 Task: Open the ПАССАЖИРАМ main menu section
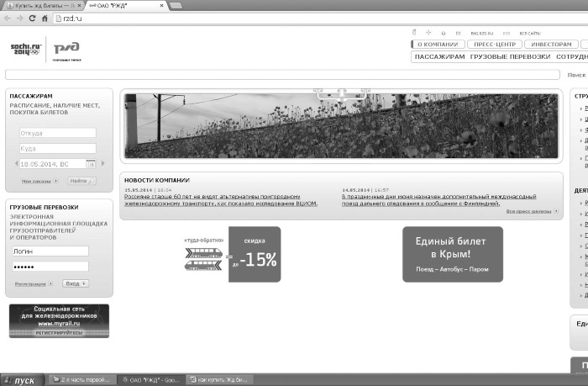439,56
